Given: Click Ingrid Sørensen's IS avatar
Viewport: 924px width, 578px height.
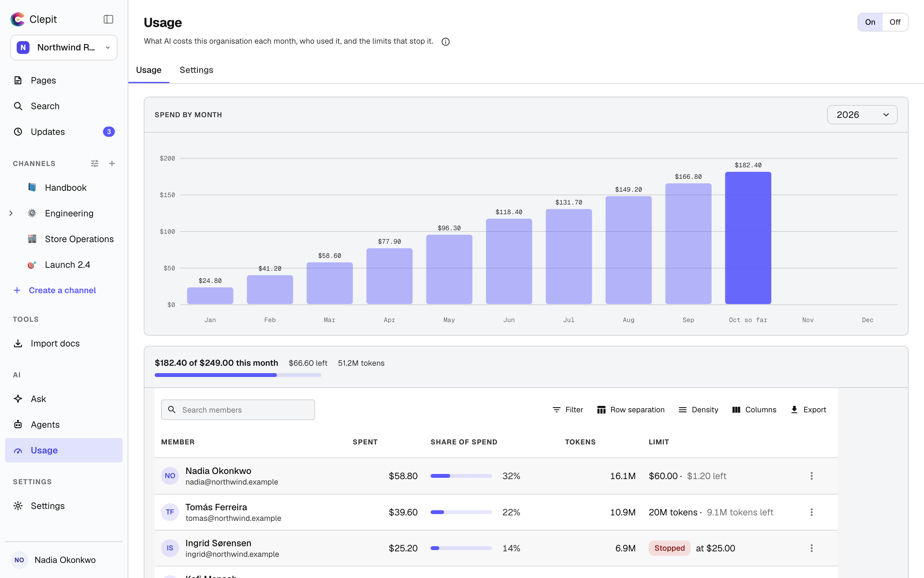Looking at the screenshot, I should coord(170,548).
